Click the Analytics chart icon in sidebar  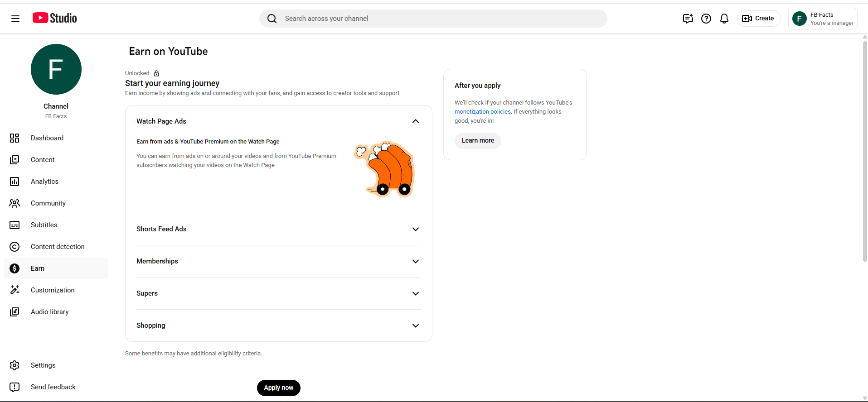[x=15, y=182]
